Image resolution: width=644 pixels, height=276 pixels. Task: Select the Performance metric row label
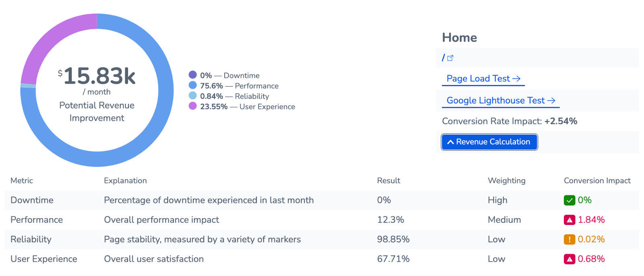[37, 220]
